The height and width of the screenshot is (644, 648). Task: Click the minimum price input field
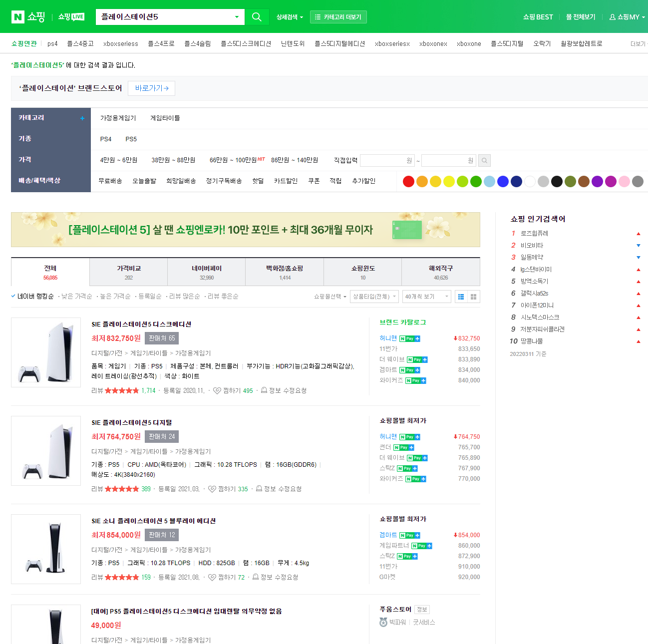[x=388, y=160]
